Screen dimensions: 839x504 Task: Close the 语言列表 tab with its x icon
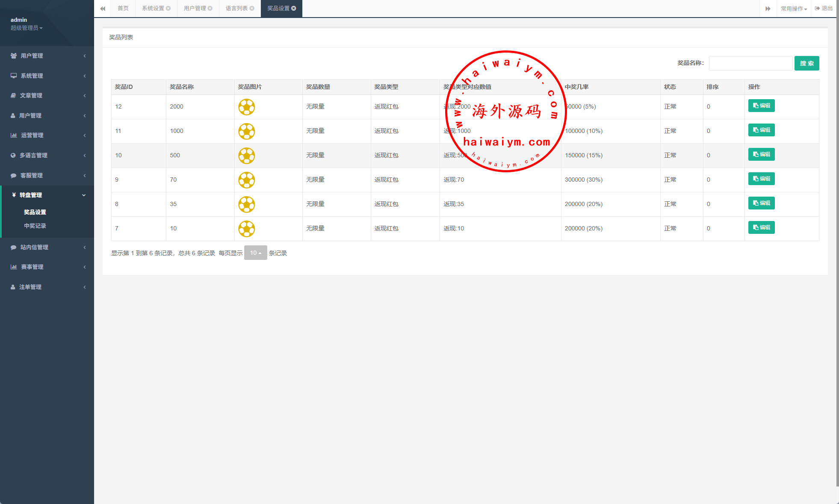tap(252, 9)
